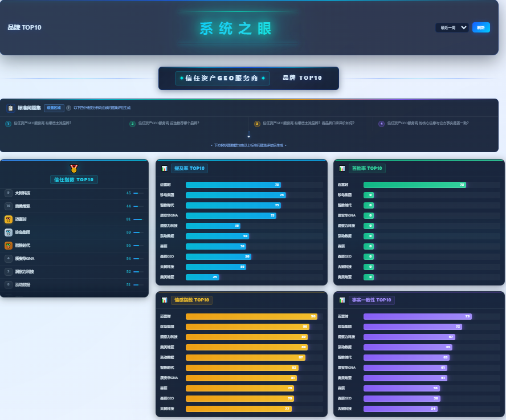The image size is (506, 420).
Task: Click the 信任指数 TOP10 header label
Action: point(74,180)
